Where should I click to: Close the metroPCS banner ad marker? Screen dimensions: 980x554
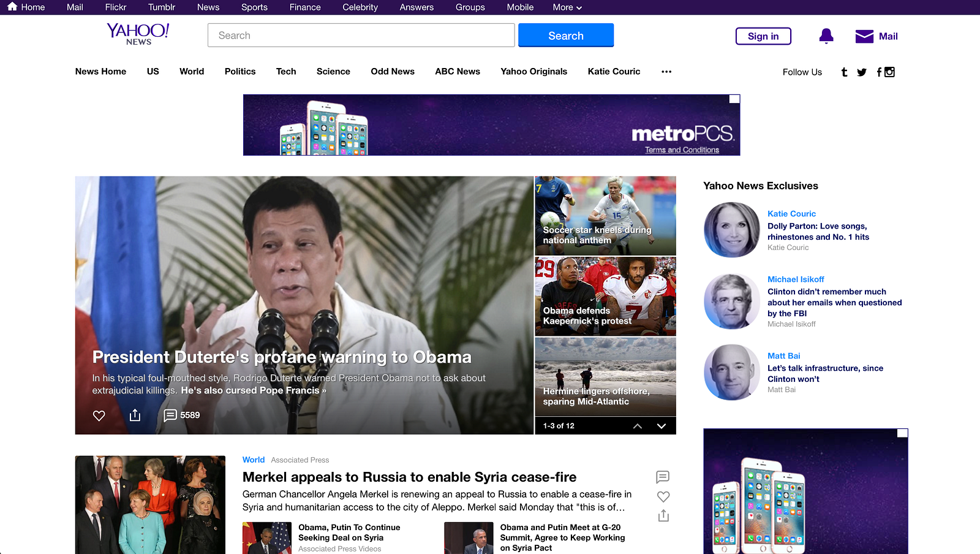click(734, 99)
